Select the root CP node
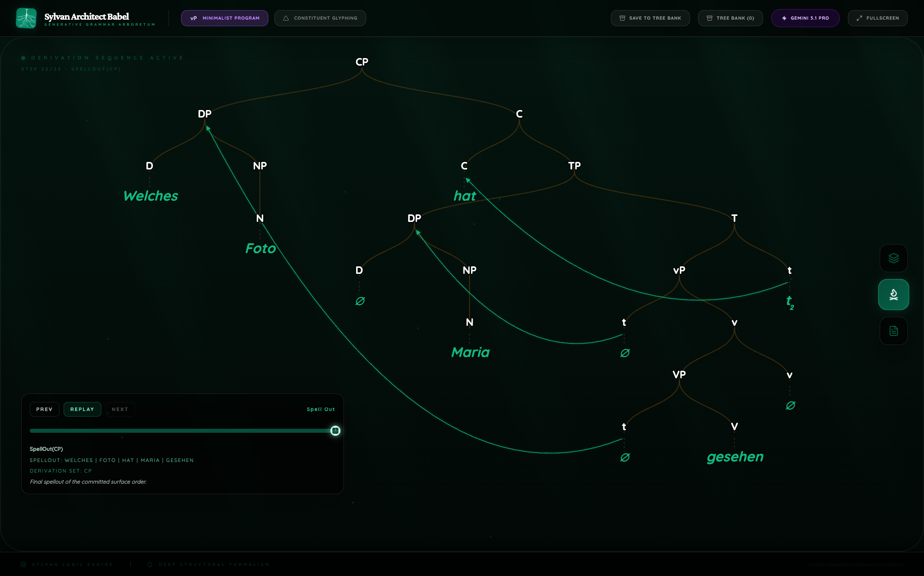 pos(362,62)
